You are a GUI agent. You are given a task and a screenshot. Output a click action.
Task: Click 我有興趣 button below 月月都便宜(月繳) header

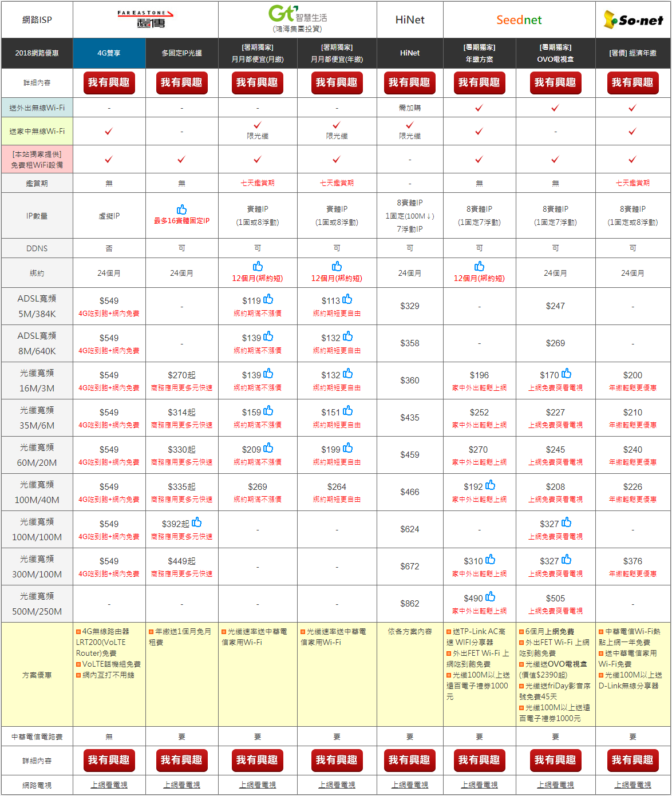pyautogui.click(x=257, y=83)
